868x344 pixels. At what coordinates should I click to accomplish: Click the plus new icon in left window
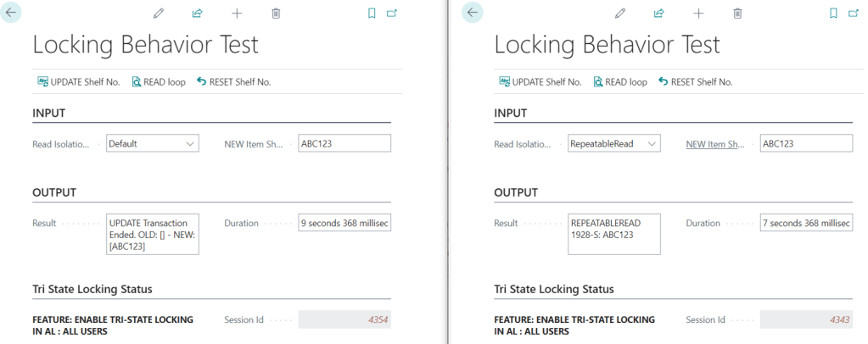[x=237, y=14]
